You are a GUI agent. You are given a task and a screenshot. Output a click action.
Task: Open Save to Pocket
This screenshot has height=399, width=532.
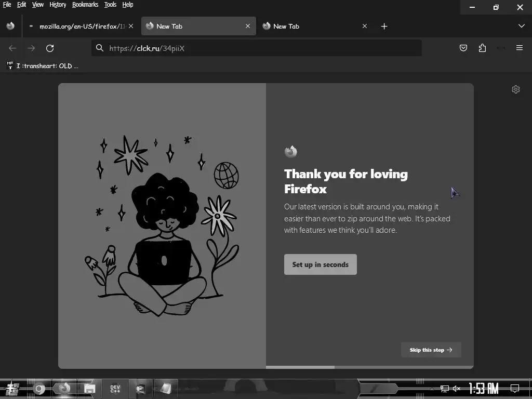click(463, 48)
